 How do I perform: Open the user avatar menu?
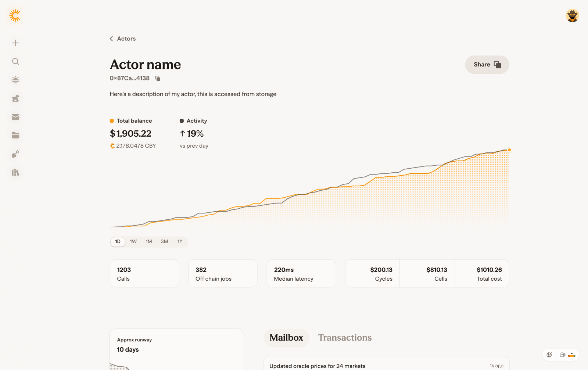(x=572, y=15)
